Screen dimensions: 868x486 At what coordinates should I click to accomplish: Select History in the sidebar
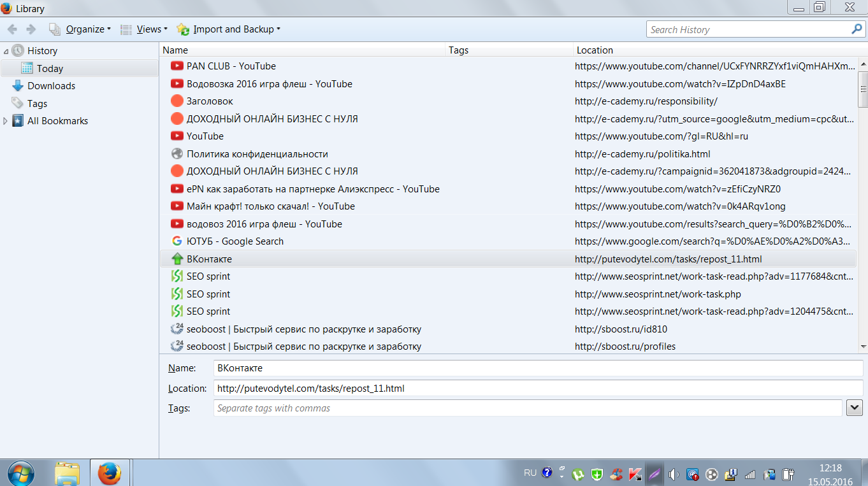coord(42,51)
